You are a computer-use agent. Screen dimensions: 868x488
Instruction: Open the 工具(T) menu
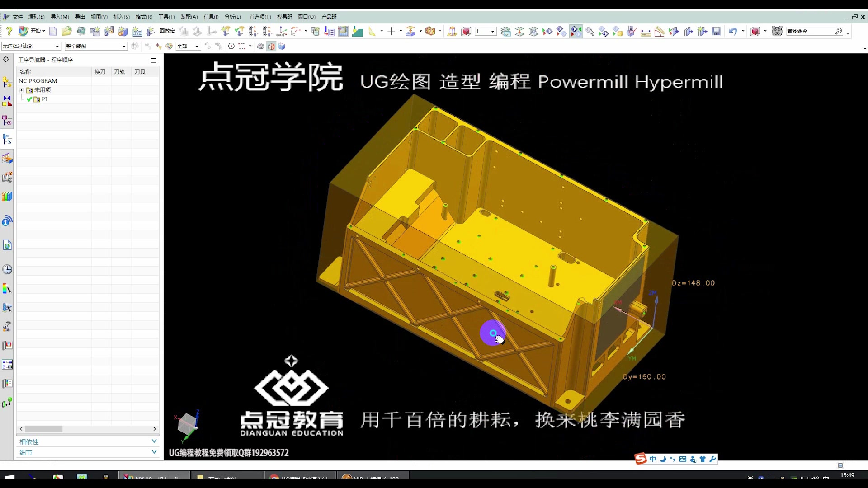point(166,17)
